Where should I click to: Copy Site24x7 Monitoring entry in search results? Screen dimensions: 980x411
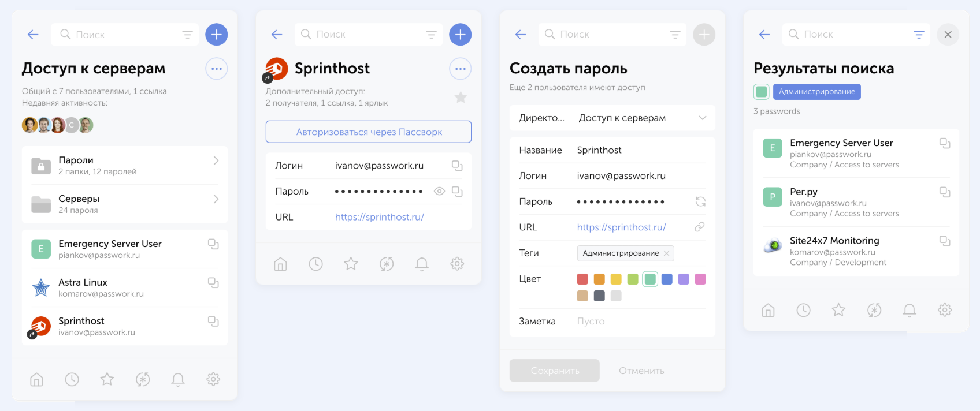pyautogui.click(x=945, y=241)
